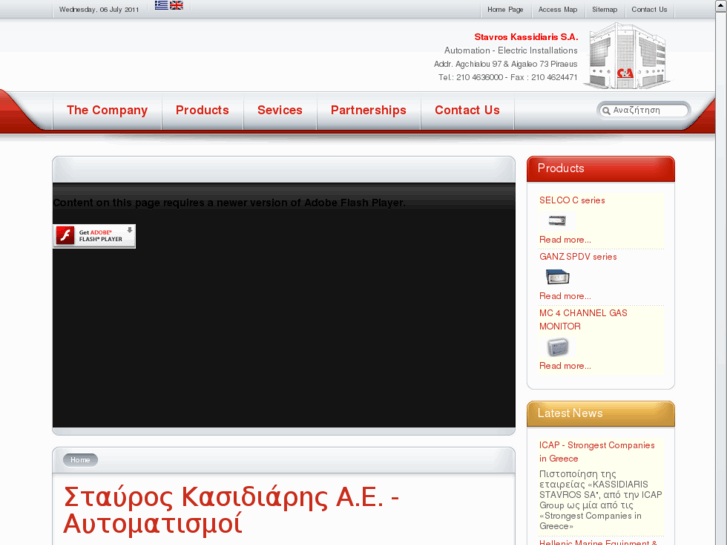Click the vertical scrollbar up arrow
The width and height of the screenshot is (727, 545).
click(x=721, y=5)
